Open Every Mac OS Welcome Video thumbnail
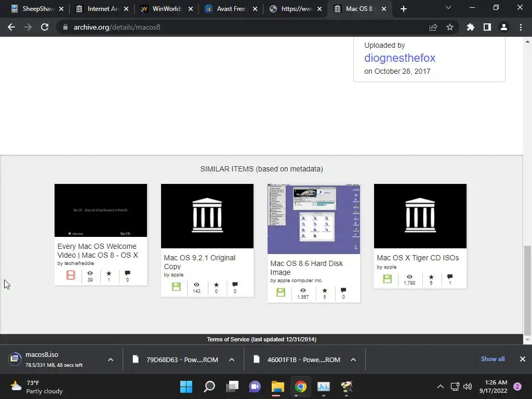This screenshot has width=532, height=399. pos(101,210)
